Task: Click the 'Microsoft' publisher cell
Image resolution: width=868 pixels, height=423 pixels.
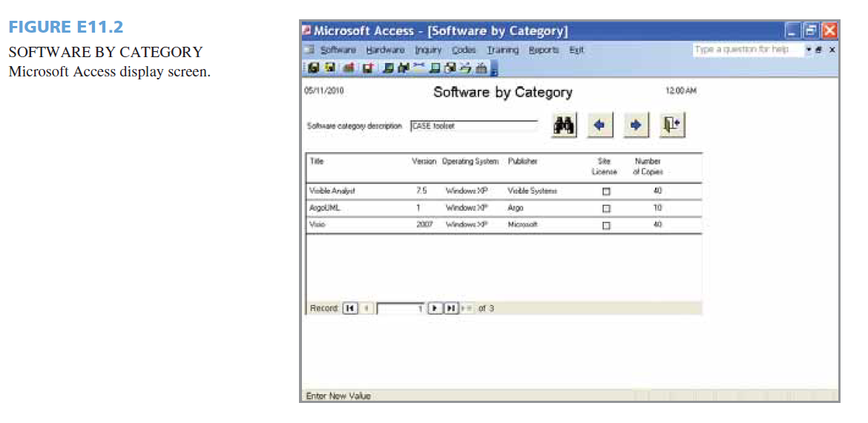Action: coord(522,225)
